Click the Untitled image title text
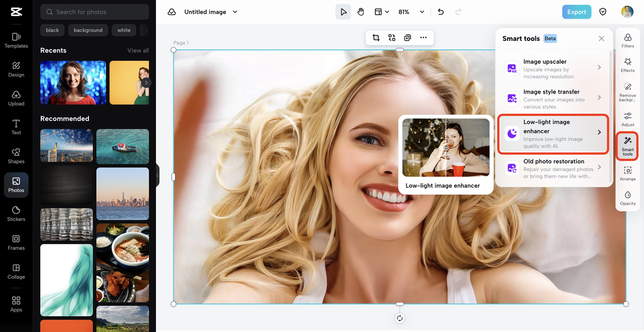 click(205, 12)
